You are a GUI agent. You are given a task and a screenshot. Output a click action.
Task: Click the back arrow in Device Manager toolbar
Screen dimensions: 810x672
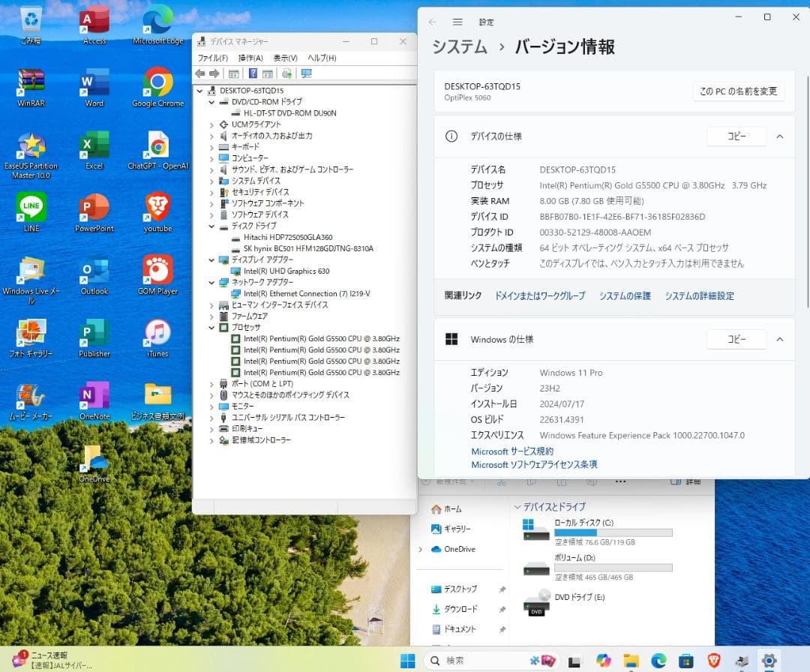pos(202,73)
